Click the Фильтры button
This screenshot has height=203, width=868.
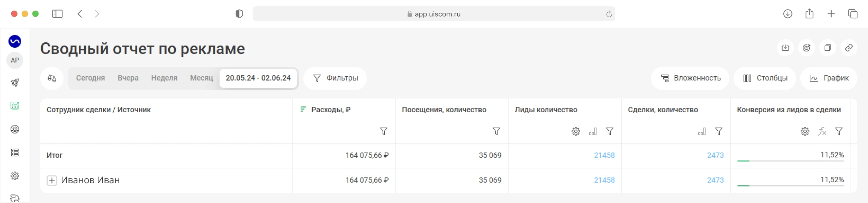point(335,78)
